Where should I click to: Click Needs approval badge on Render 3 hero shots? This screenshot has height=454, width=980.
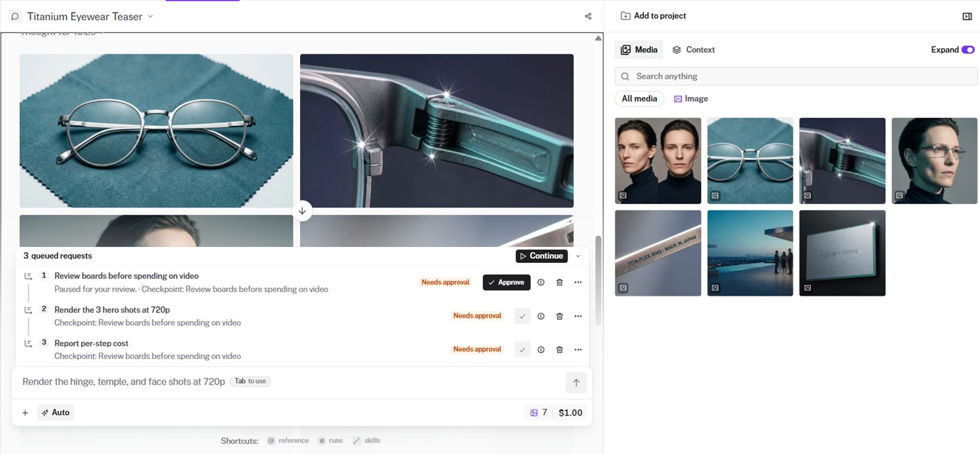[x=477, y=316]
